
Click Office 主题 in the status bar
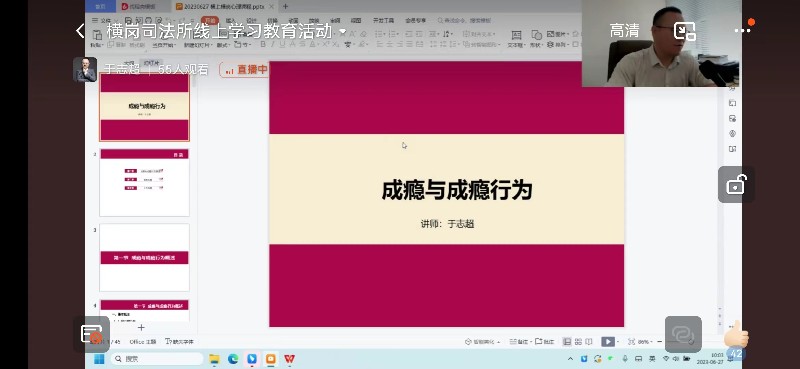[143, 341]
